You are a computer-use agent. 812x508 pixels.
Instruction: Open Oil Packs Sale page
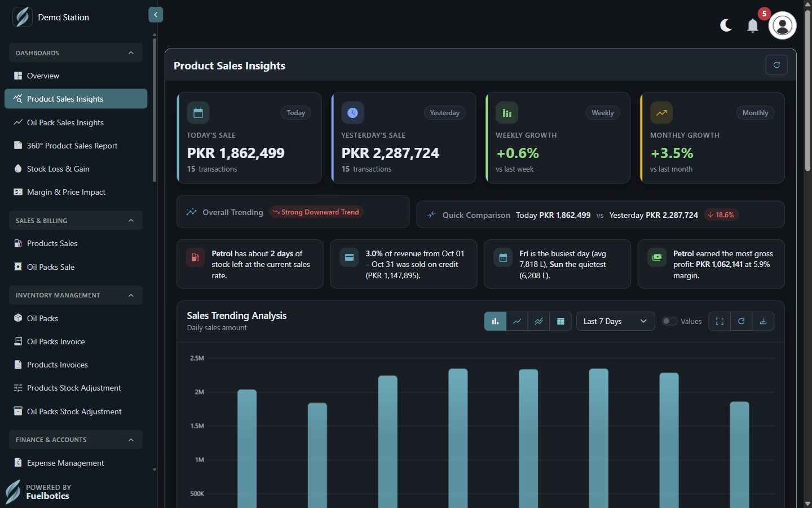tap(76, 266)
